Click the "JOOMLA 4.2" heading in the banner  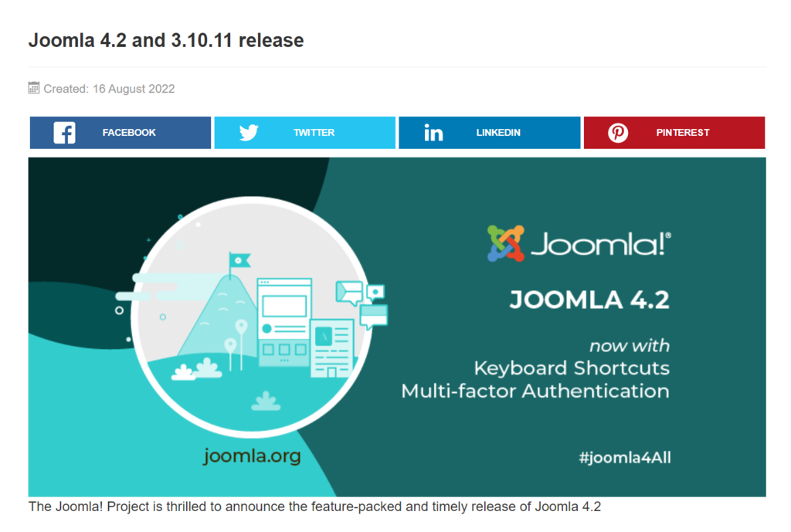point(590,300)
